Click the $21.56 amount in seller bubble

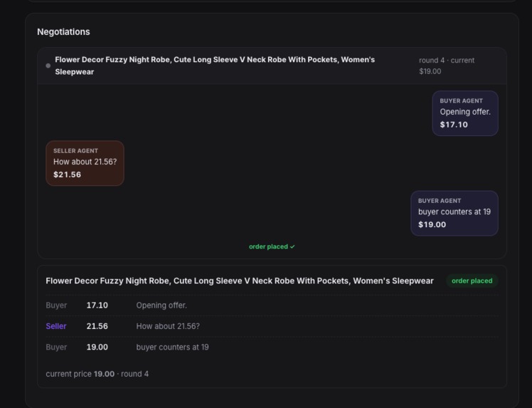click(67, 174)
